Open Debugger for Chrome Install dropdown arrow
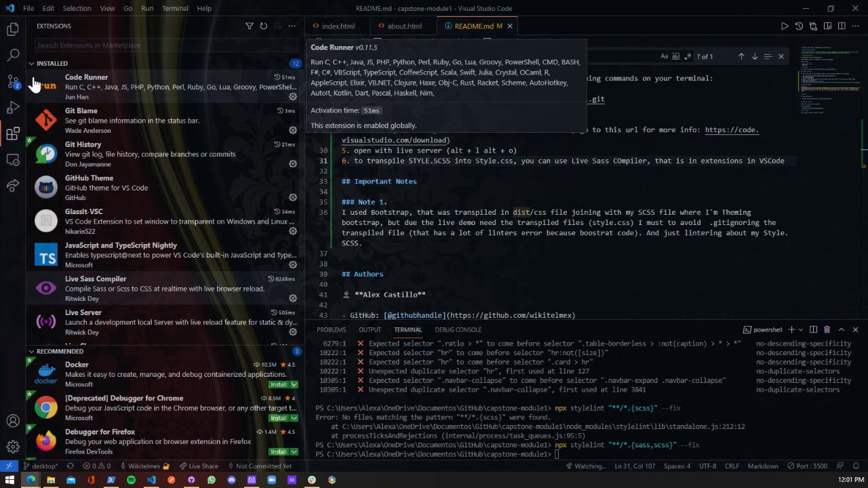The image size is (868, 488). tap(294, 418)
